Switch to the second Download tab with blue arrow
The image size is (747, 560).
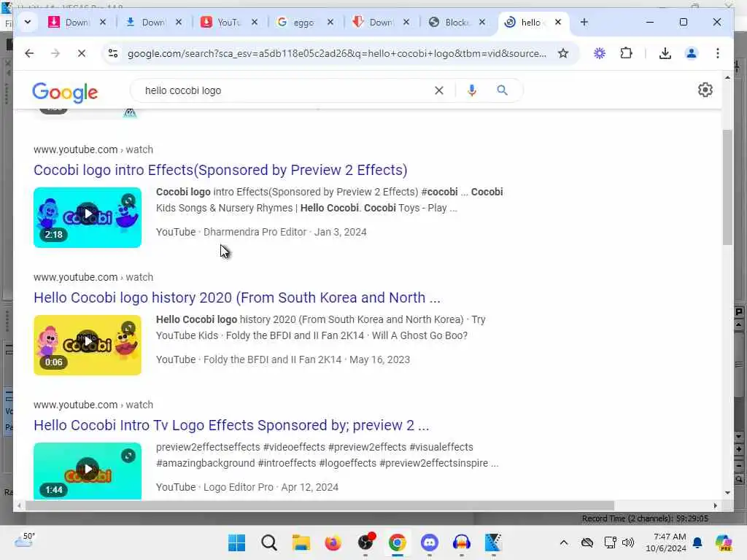point(153,22)
